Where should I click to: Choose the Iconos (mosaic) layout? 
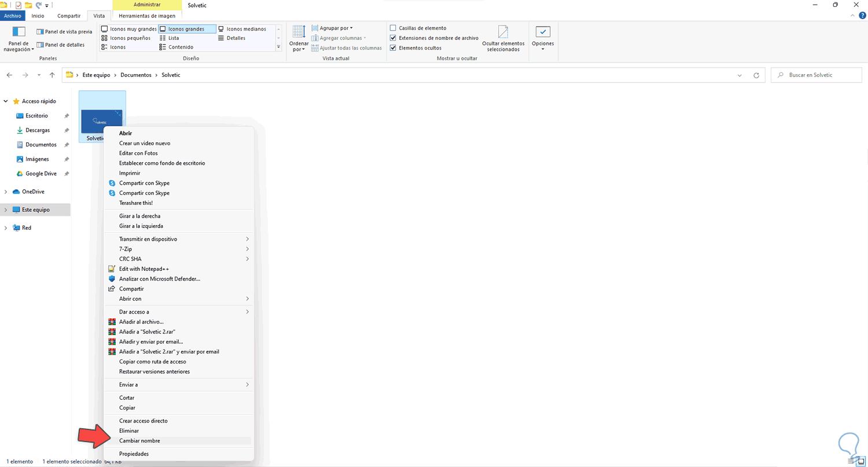click(113, 47)
